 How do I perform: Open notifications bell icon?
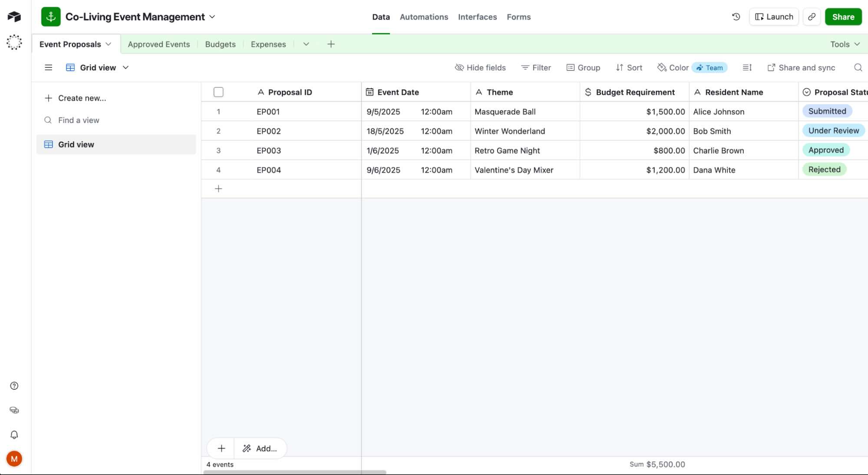point(14,435)
